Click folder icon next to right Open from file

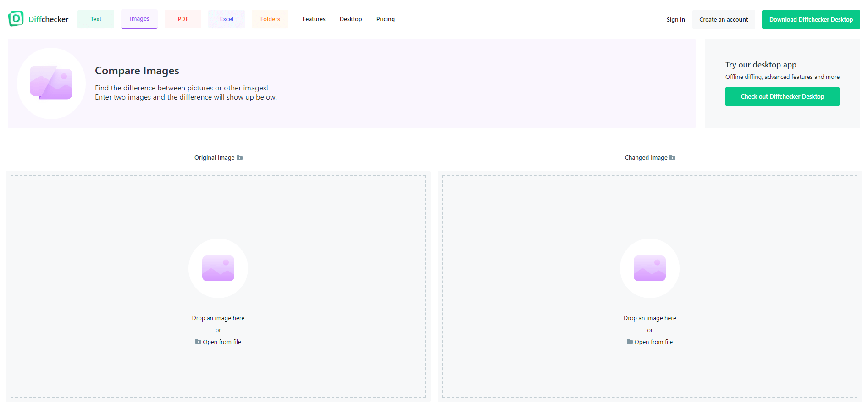tap(630, 342)
